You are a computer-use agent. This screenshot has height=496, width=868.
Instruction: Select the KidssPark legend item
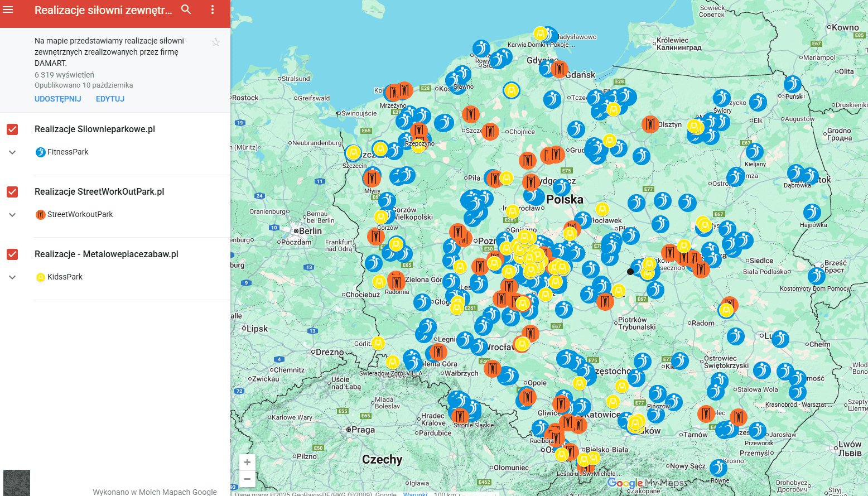pyautogui.click(x=65, y=277)
